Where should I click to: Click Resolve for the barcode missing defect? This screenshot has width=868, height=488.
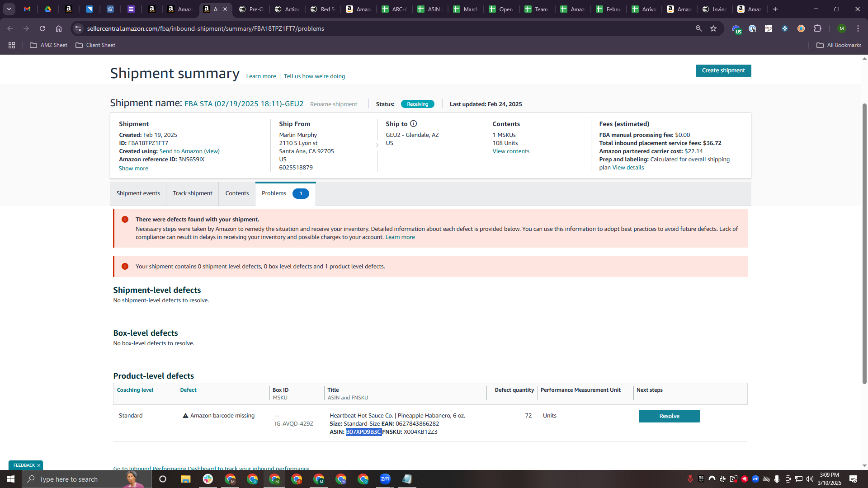point(669,416)
